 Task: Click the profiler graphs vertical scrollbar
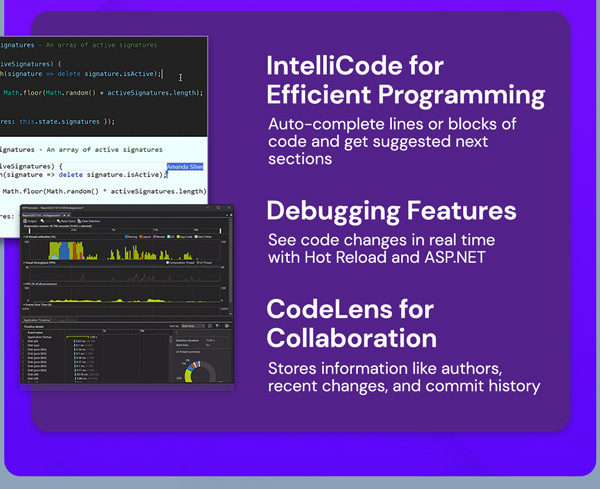click(x=231, y=266)
